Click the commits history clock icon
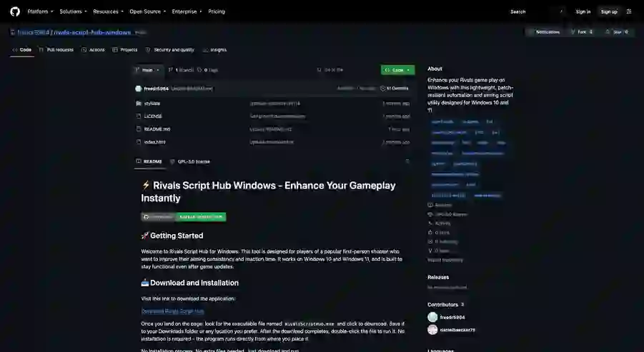644x352 pixels. [383, 89]
